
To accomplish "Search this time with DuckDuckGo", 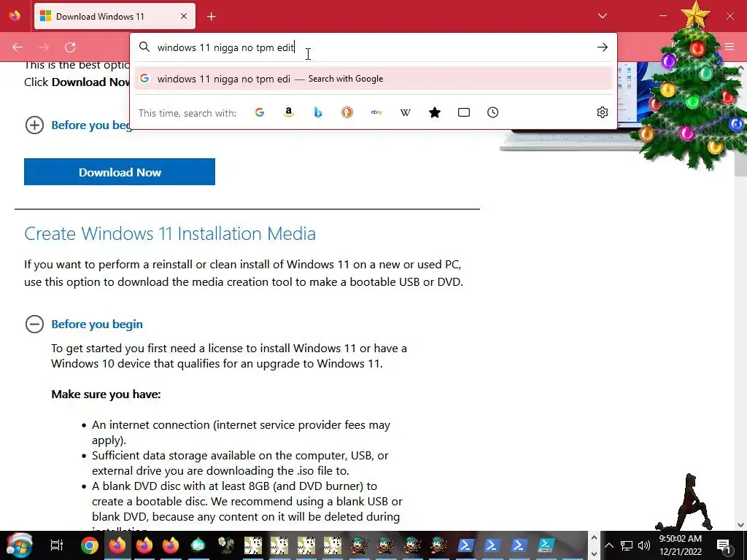I will [347, 112].
